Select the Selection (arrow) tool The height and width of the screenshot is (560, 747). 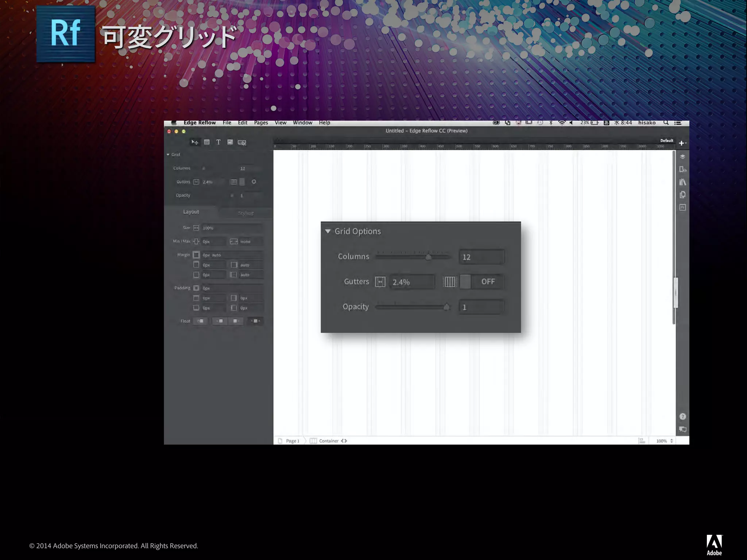pos(195,142)
